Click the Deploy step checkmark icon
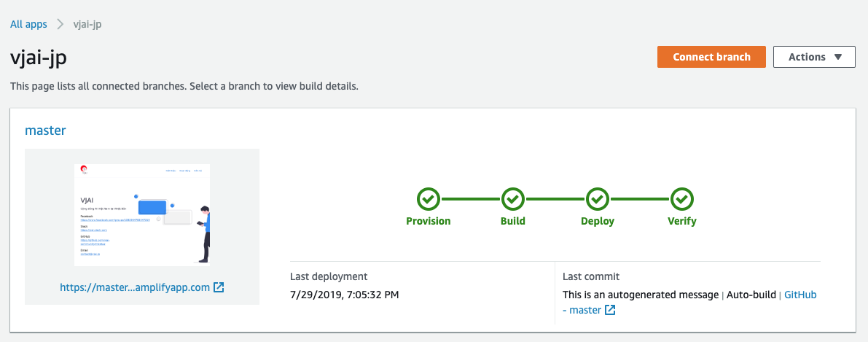868x342 pixels. click(598, 198)
